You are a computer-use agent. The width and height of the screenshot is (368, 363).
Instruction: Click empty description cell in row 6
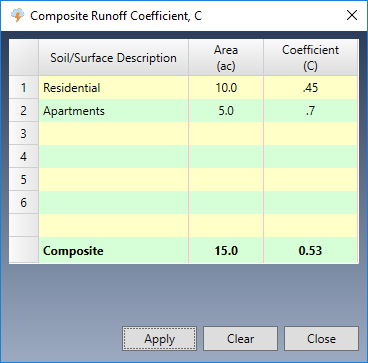coord(114,203)
